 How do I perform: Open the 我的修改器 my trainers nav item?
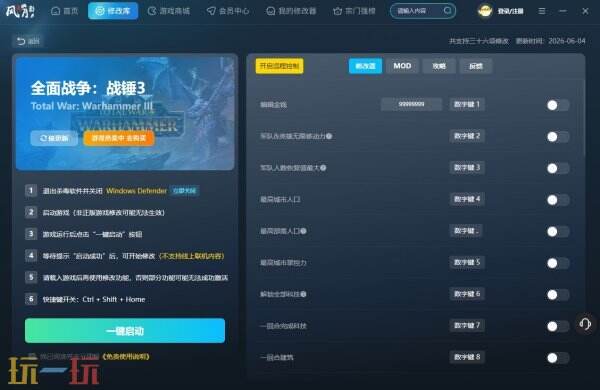(291, 11)
